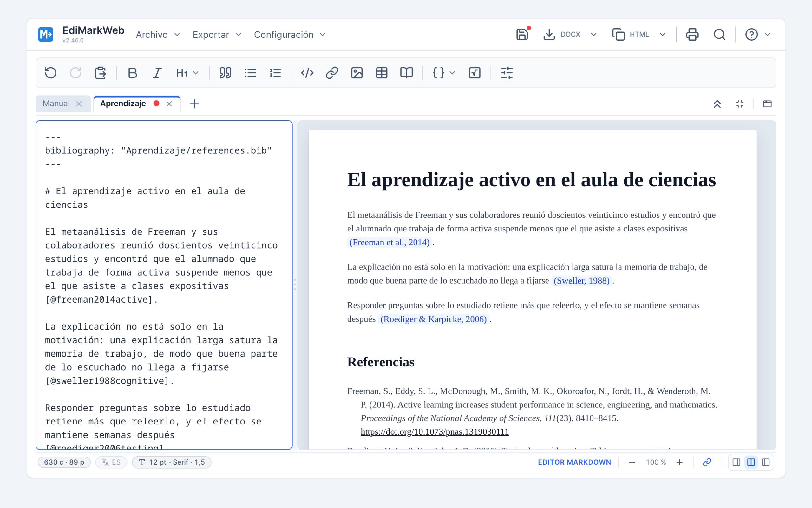Click the open book icon
Viewport: 812px width, 508px height.
(x=406, y=73)
